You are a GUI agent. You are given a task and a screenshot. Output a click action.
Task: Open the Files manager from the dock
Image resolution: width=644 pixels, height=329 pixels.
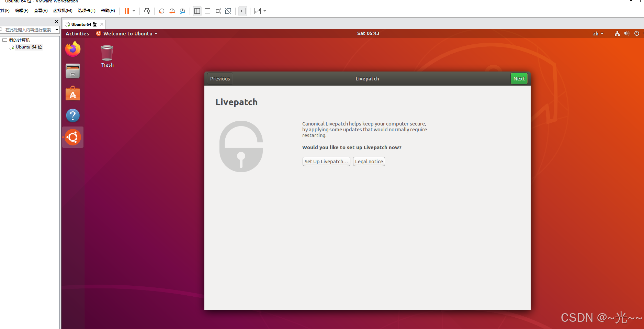(x=73, y=71)
